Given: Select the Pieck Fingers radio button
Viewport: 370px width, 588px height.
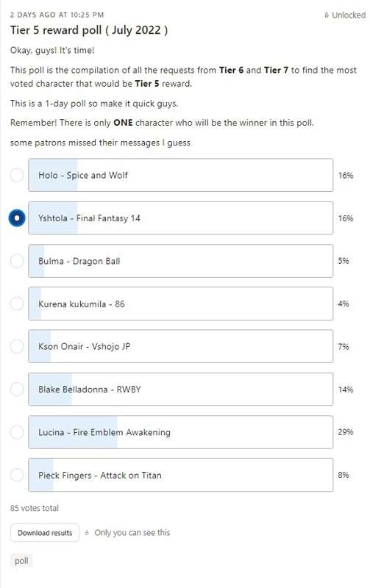Looking at the screenshot, I should click(x=17, y=475).
